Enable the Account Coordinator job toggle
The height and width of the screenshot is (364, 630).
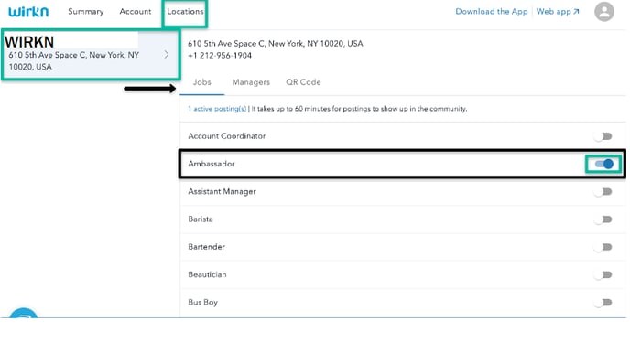(x=603, y=136)
